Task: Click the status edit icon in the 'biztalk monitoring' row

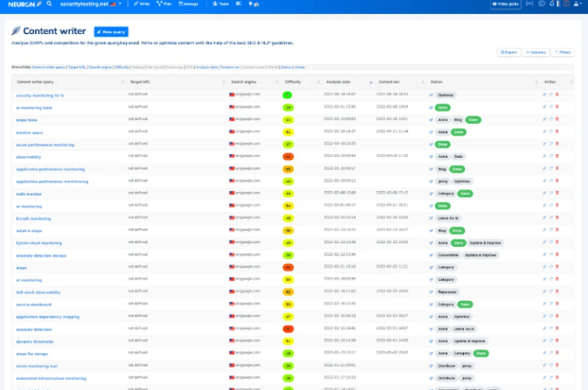Action: (430, 218)
